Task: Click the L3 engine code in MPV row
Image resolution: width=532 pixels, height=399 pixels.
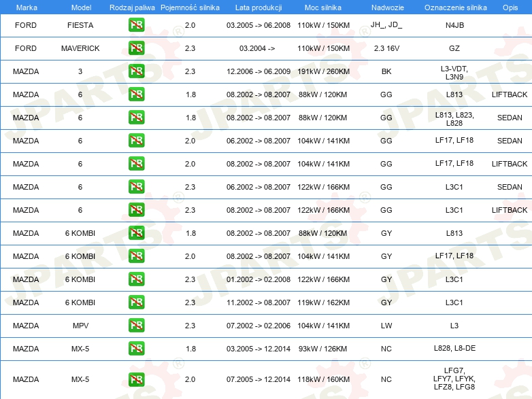Action: coord(454,326)
